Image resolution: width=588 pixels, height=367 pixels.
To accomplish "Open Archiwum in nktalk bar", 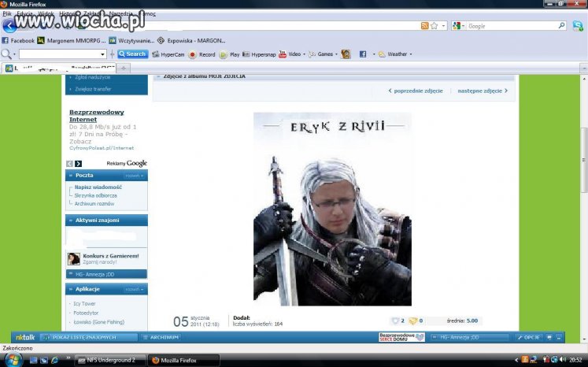I will pyautogui.click(x=161, y=337).
